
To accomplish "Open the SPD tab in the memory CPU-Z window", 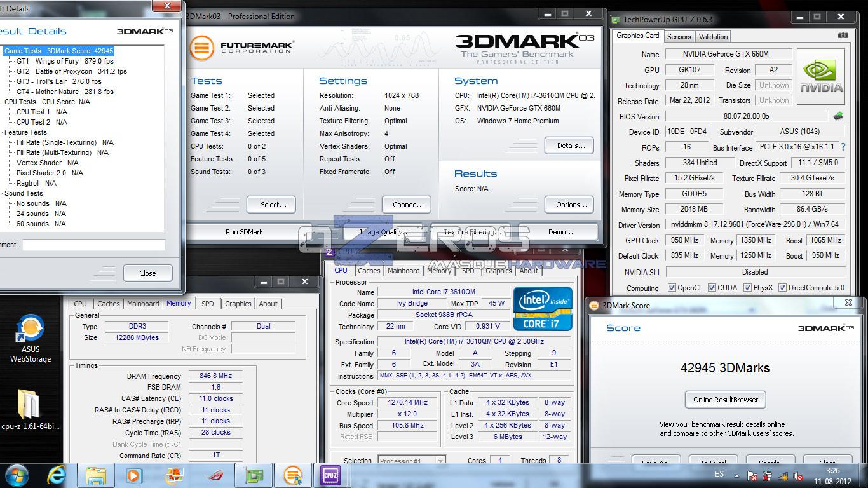I will (x=208, y=304).
